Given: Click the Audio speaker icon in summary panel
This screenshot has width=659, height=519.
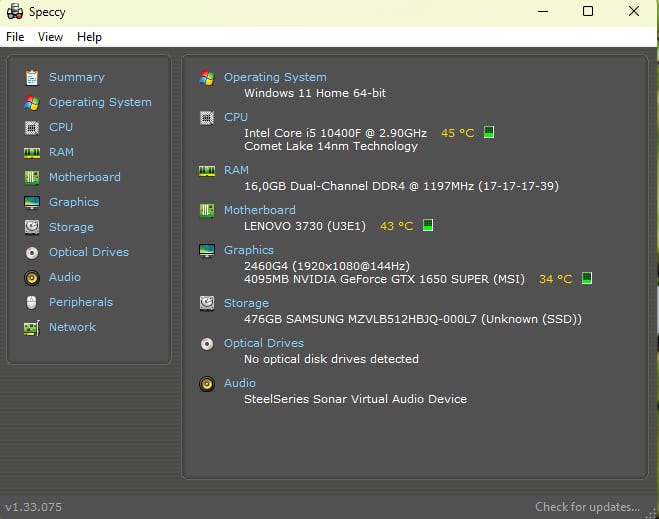Looking at the screenshot, I should [x=207, y=384].
